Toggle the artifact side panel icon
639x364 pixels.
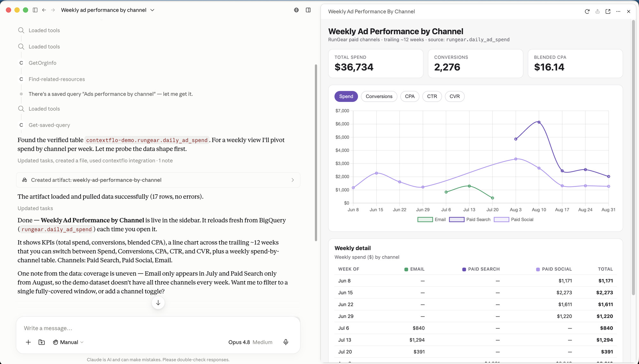[x=308, y=10]
